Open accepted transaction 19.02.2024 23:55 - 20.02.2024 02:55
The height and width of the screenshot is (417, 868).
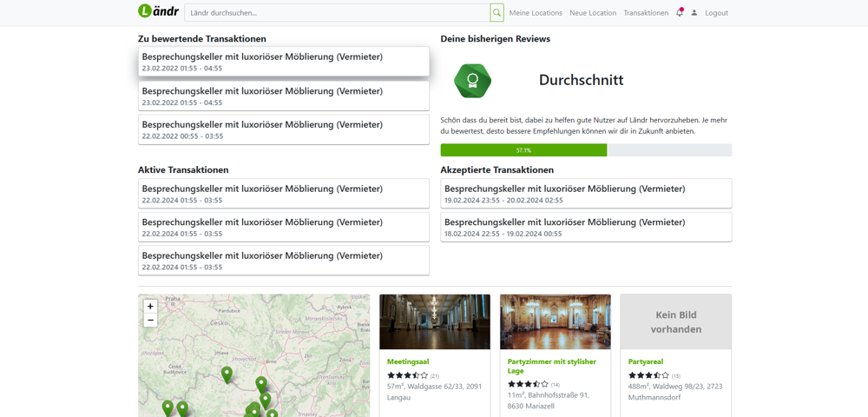point(586,193)
